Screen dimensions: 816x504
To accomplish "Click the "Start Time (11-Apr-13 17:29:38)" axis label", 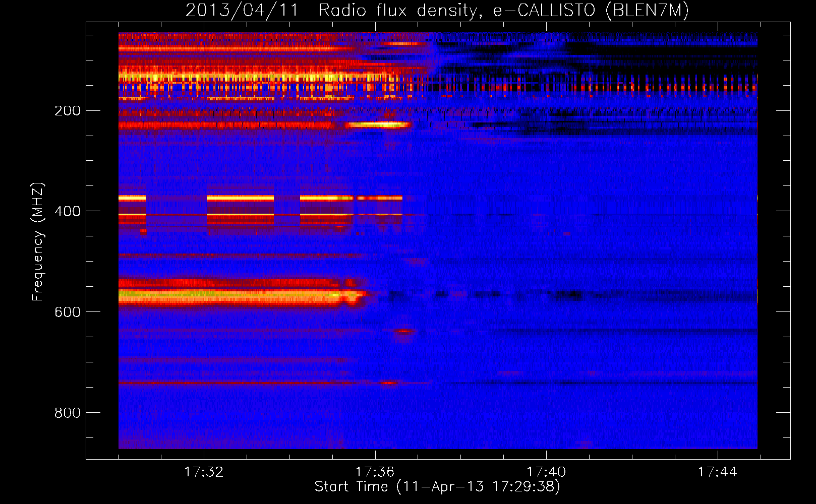I will (x=437, y=487).
